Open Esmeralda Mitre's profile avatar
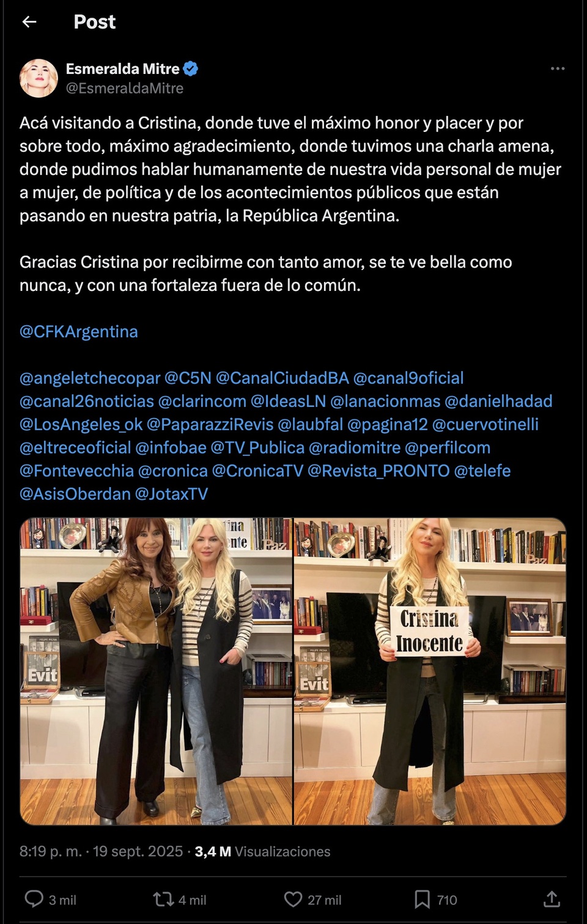This screenshot has width=587, height=924. (39, 78)
